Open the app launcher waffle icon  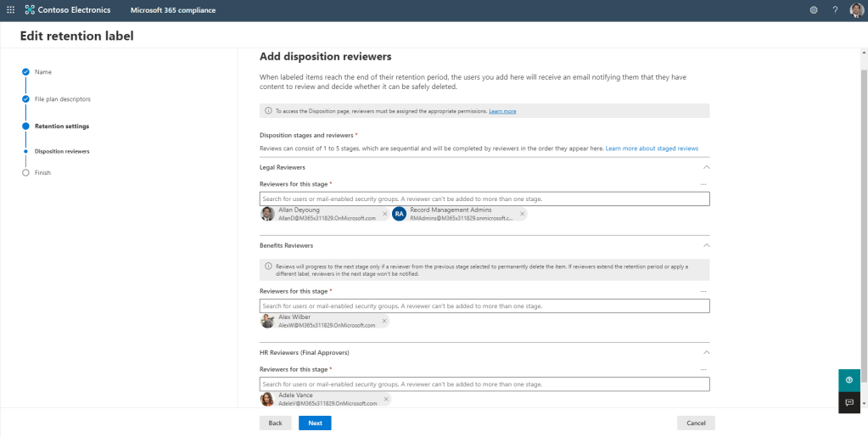coord(10,10)
